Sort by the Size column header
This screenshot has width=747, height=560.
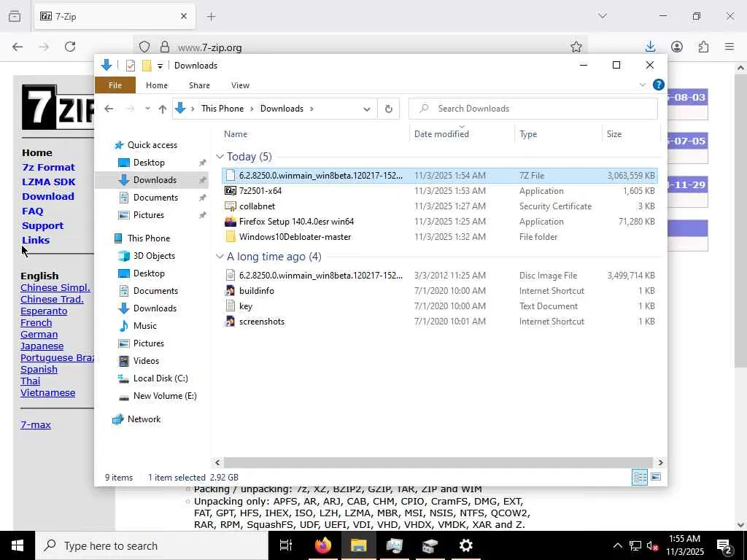tap(631, 134)
